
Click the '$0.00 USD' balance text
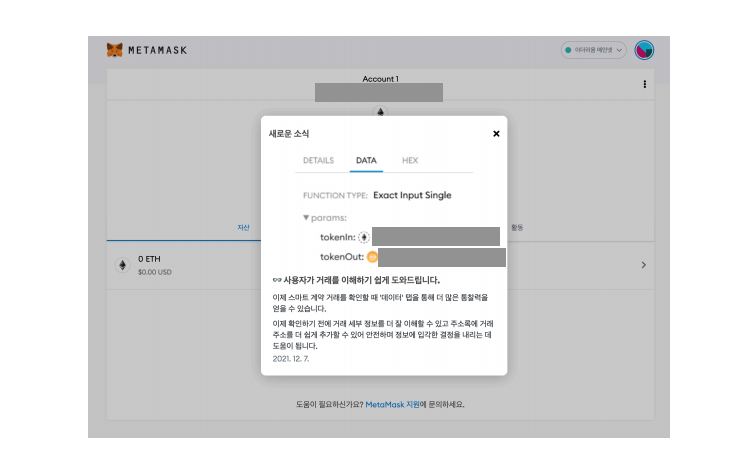click(x=155, y=272)
